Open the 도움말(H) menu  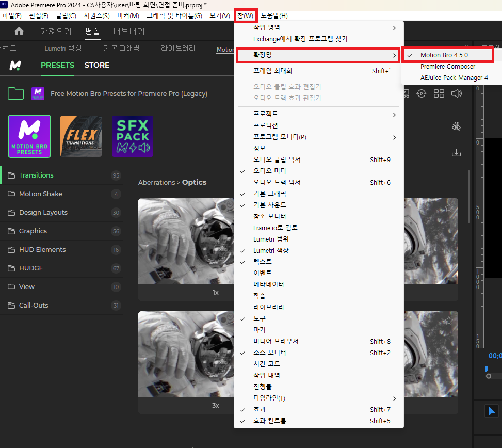click(274, 15)
